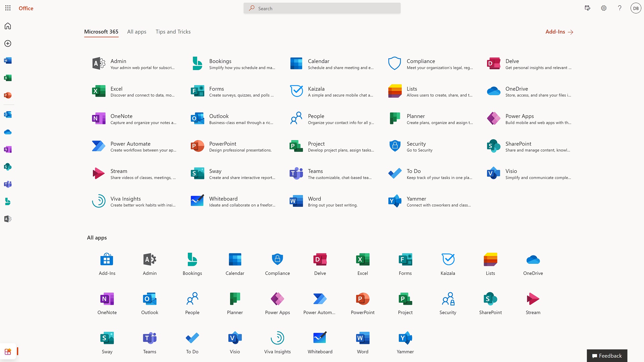This screenshot has width=644, height=362.
Task: Open the header icon left of Settings
Action: pos(587,8)
